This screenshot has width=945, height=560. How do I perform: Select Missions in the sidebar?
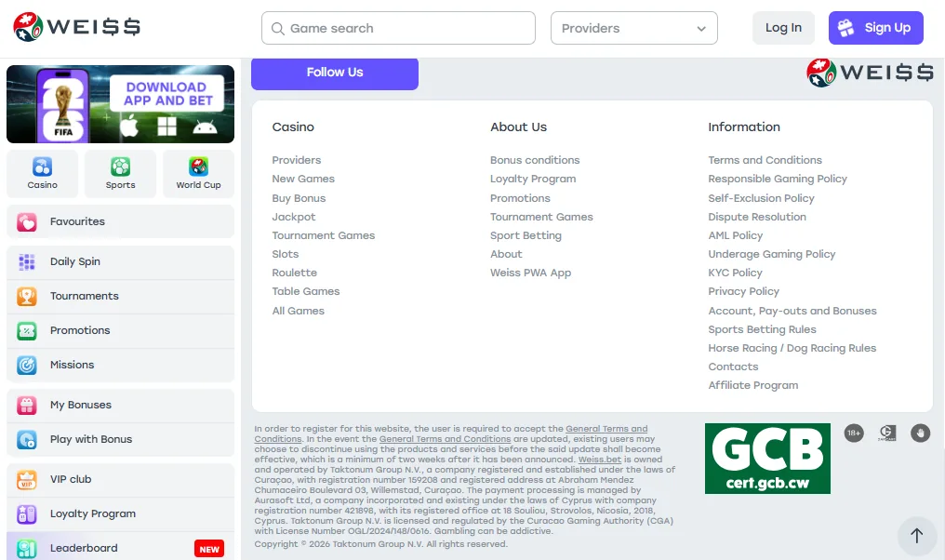click(x=121, y=365)
